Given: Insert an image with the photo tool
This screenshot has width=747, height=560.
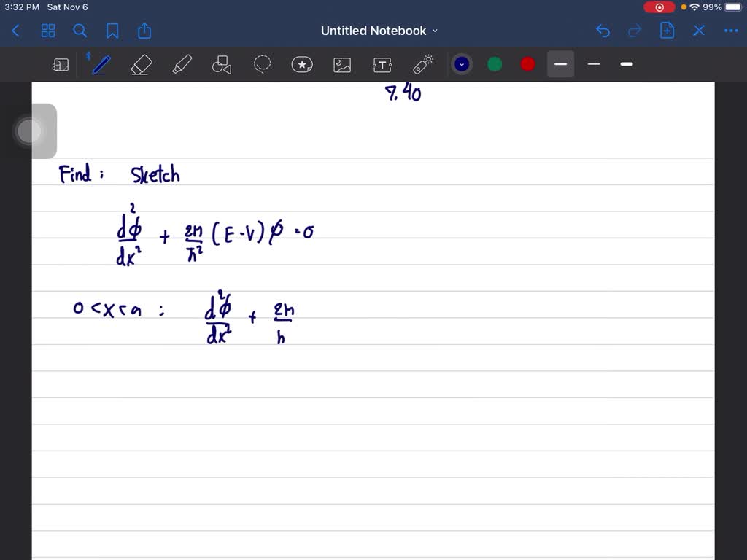Looking at the screenshot, I should click(342, 64).
